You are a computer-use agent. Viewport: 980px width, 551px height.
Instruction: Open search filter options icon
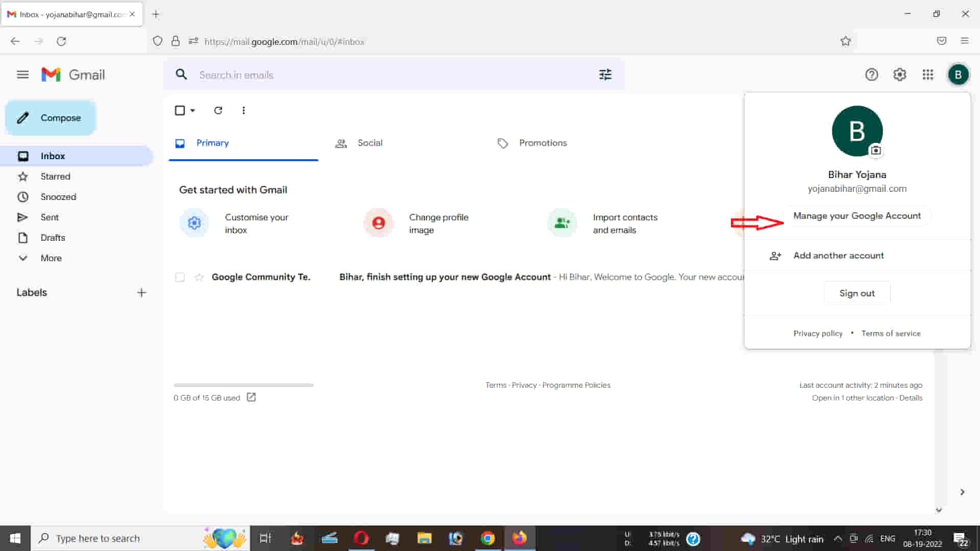(x=605, y=75)
